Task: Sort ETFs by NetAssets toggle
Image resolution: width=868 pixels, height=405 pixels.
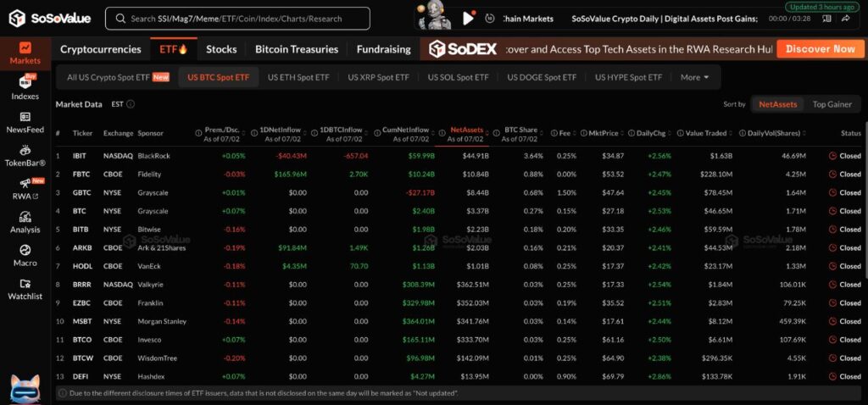Action: click(778, 104)
